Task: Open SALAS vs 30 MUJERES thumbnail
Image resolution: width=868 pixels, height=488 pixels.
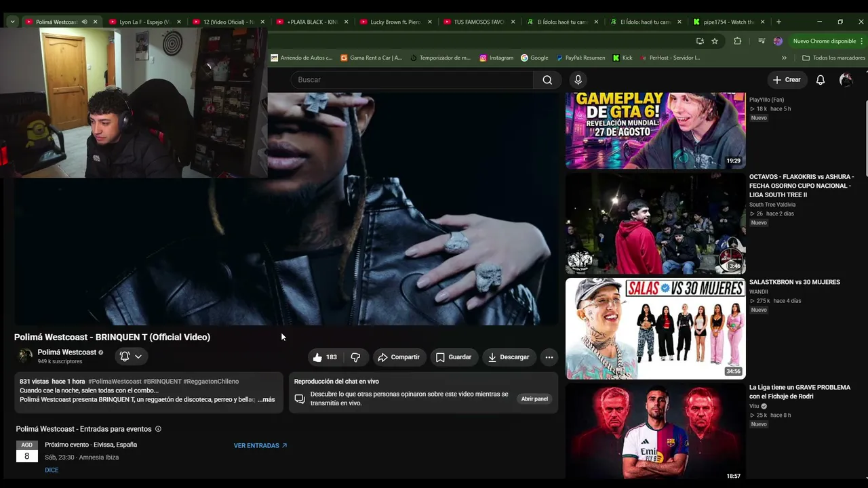Action: [x=656, y=329]
